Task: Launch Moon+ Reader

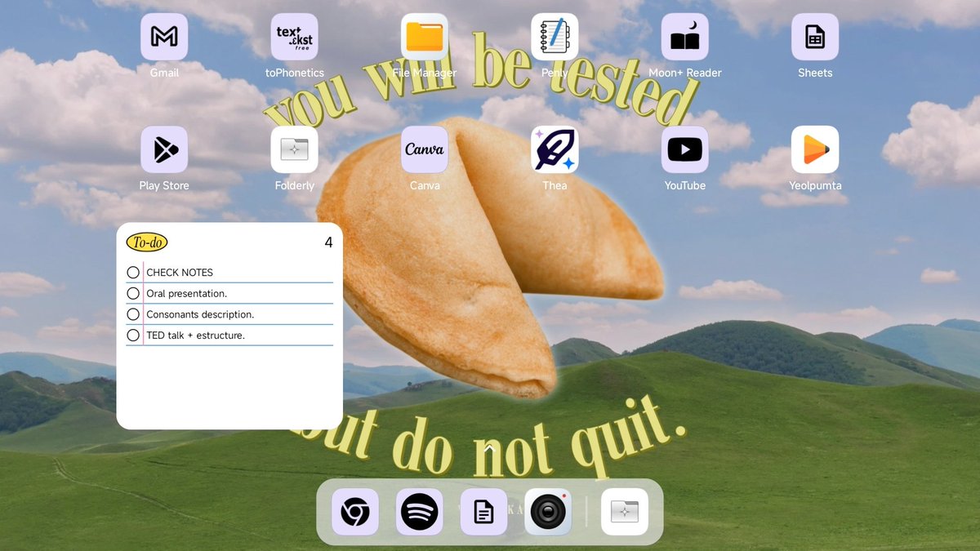Action: click(x=685, y=37)
